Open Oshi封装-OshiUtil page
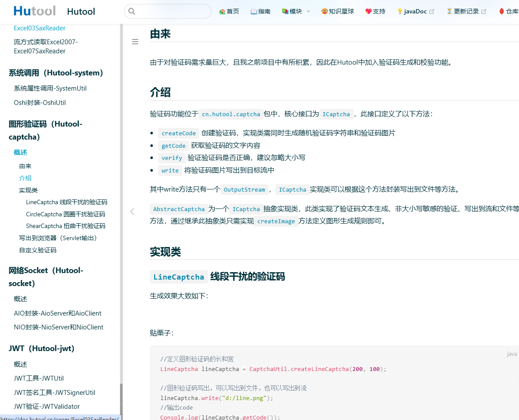Viewport: 519px width, 420px height. (40, 103)
